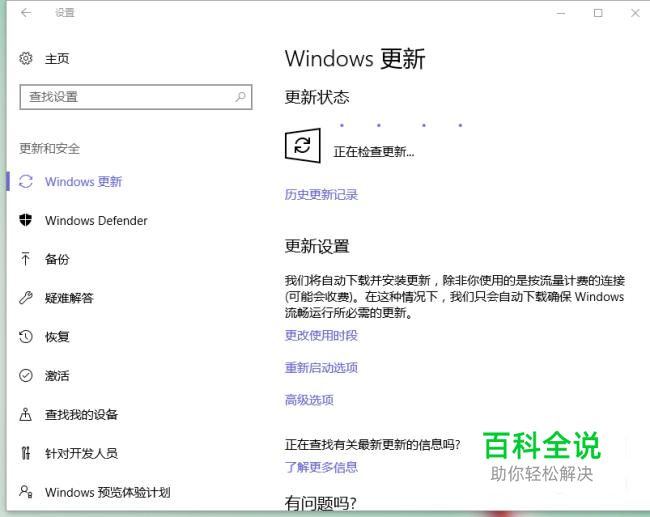Click the large update refresh status icon

(303, 146)
